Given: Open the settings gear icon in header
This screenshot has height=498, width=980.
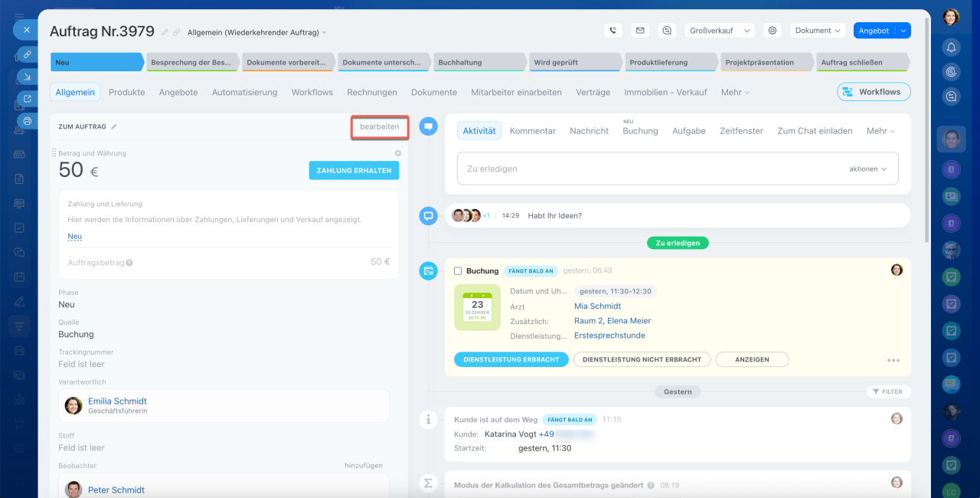Looking at the screenshot, I should (773, 31).
